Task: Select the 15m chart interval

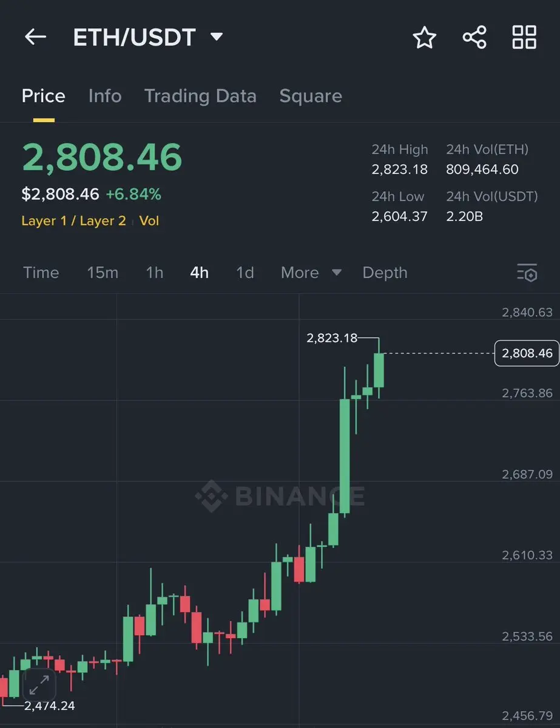Action: pyautogui.click(x=103, y=273)
